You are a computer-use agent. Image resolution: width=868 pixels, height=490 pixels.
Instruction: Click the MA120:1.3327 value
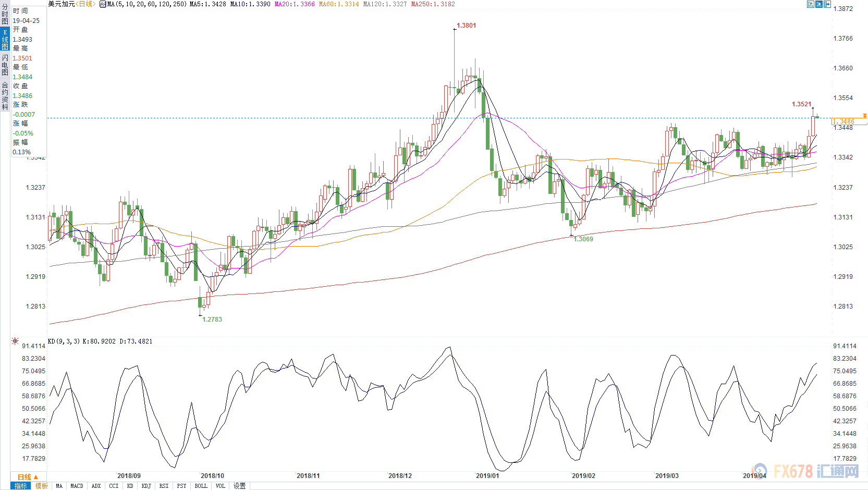tap(385, 4)
